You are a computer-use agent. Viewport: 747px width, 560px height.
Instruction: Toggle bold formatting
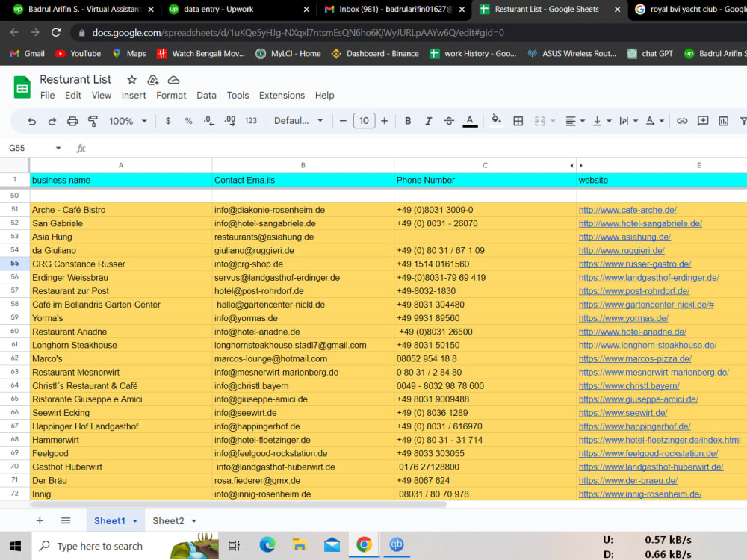coord(408,121)
